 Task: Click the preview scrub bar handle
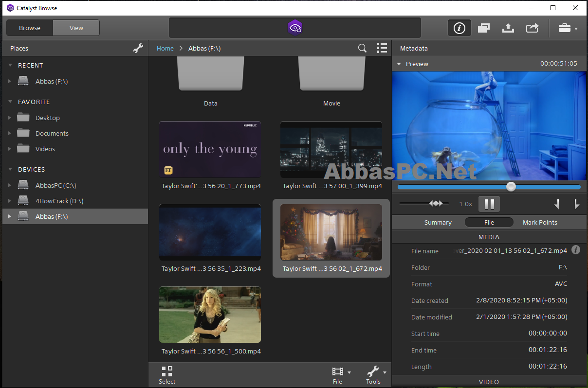pyautogui.click(x=511, y=187)
